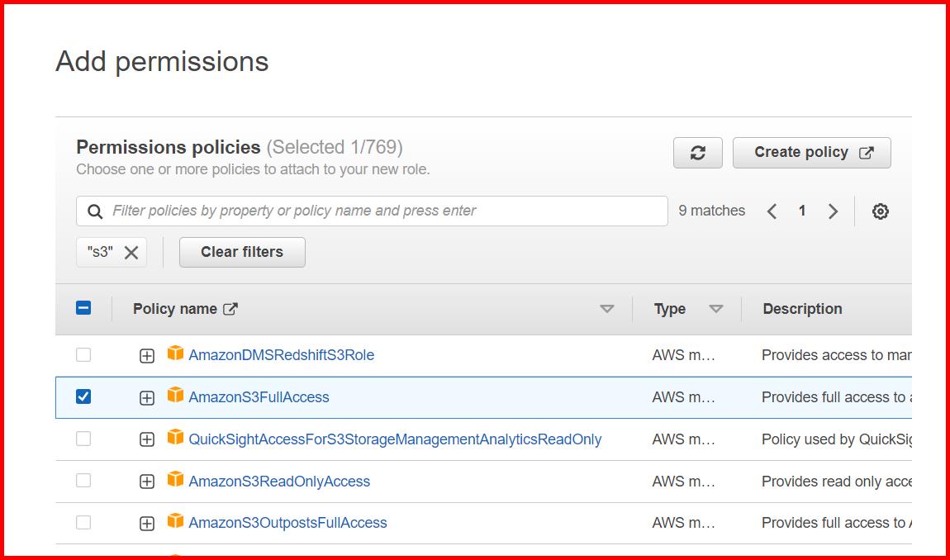Expand the QuickSightAccessForS3 policy details
Viewport: 950px width, 560px height.
click(x=146, y=439)
